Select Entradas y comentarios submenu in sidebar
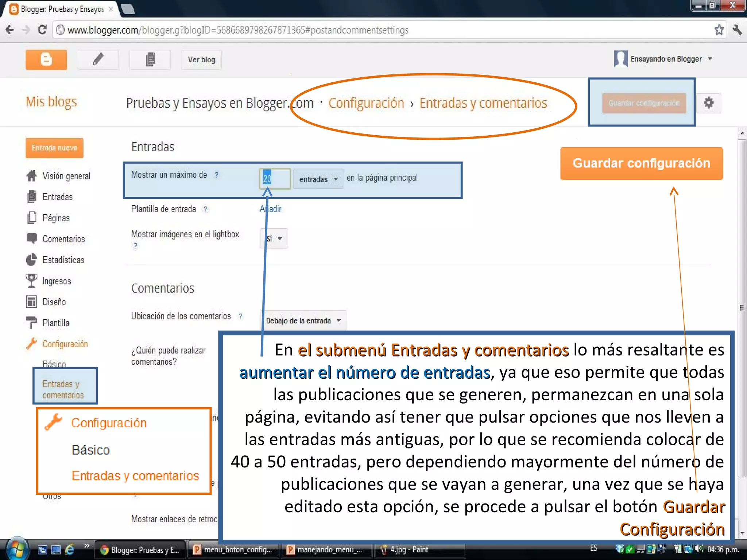The height and width of the screenshot is (560, 747). [x=63, y=389]
